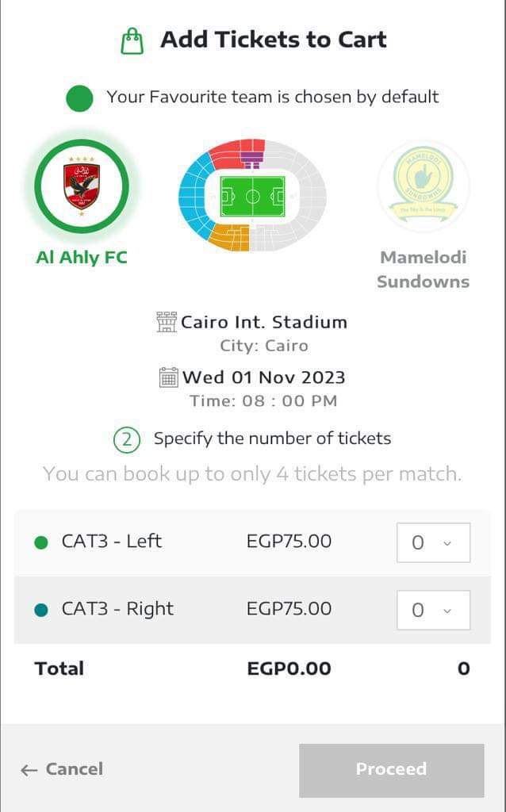
Task: Click the green favourite team indicator dot
Action: (x=79, y=98)
